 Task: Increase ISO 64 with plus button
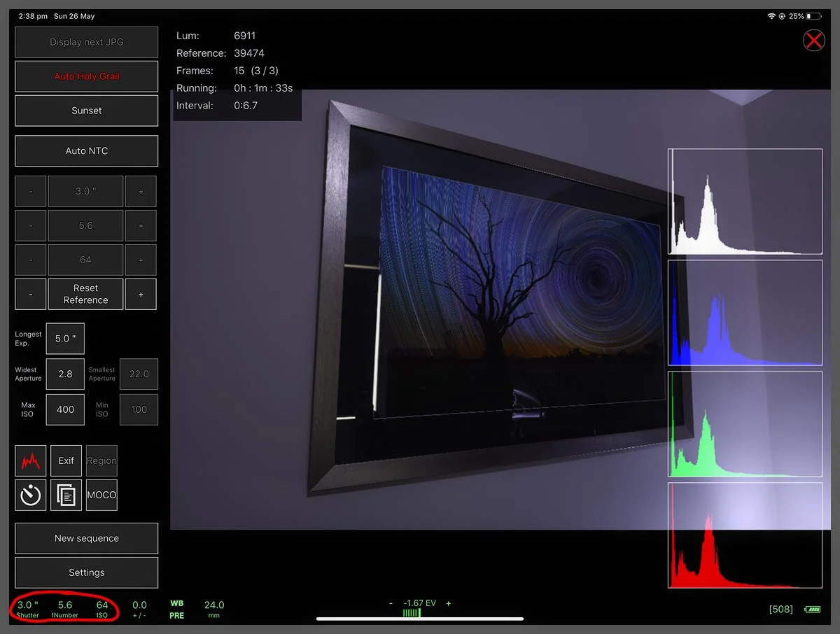click(x=141, y=260)
